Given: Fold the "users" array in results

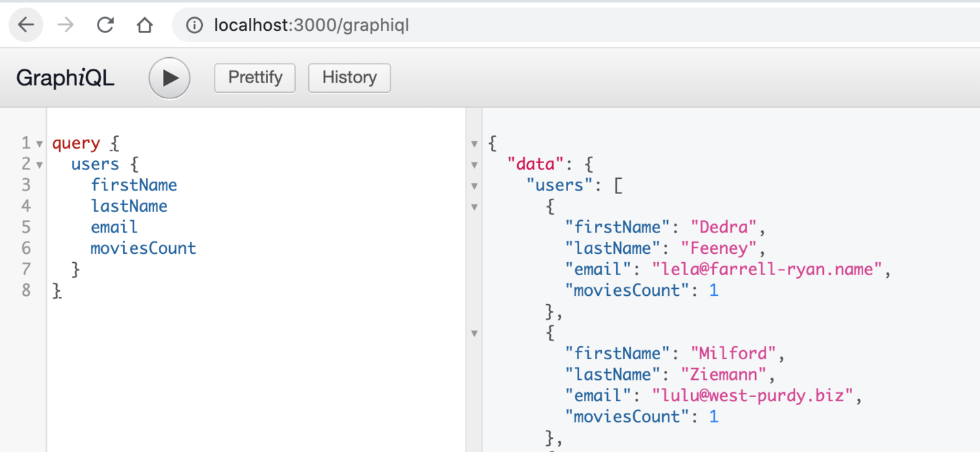Looking at the screenshot, I should point(474,186).
